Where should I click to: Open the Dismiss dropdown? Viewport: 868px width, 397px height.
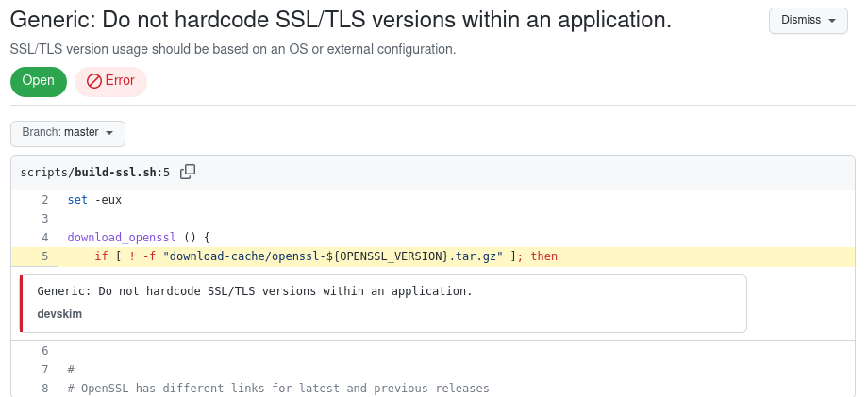(x=809, y=21)
